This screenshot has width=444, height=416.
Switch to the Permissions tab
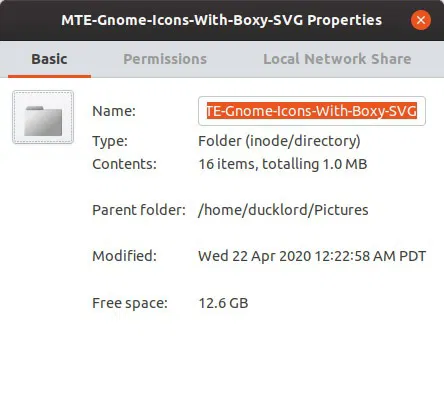[165, 59]
